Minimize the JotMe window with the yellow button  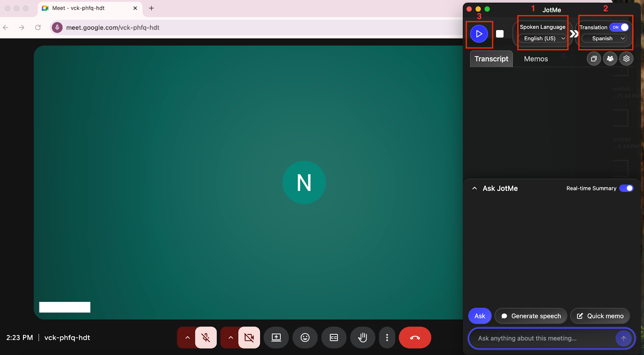click(478, 9)
